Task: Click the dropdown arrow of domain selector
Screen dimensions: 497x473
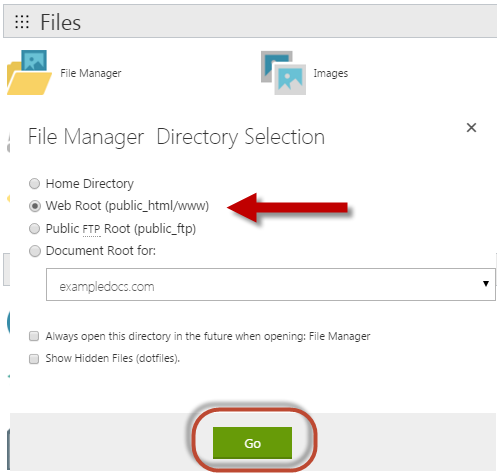Action: (x=486, y=284)
